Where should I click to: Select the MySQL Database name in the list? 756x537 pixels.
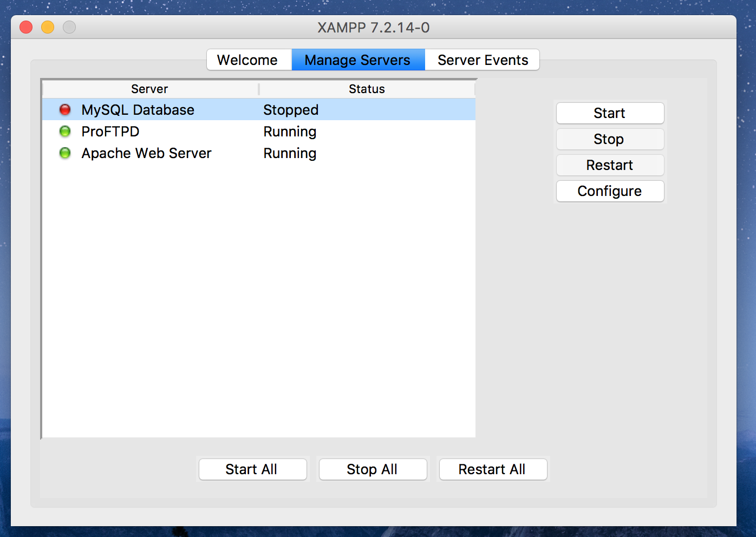pyautogui.click(x=138, y=110)
